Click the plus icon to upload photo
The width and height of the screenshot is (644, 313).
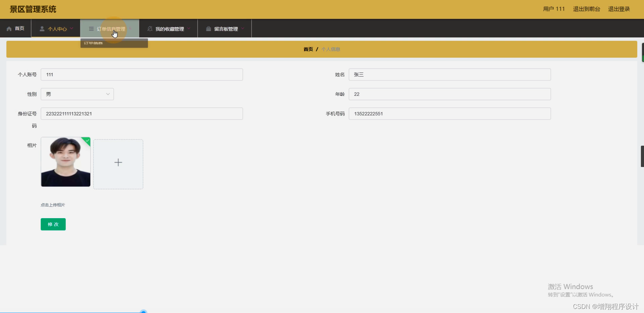click(x=118, y=163)
